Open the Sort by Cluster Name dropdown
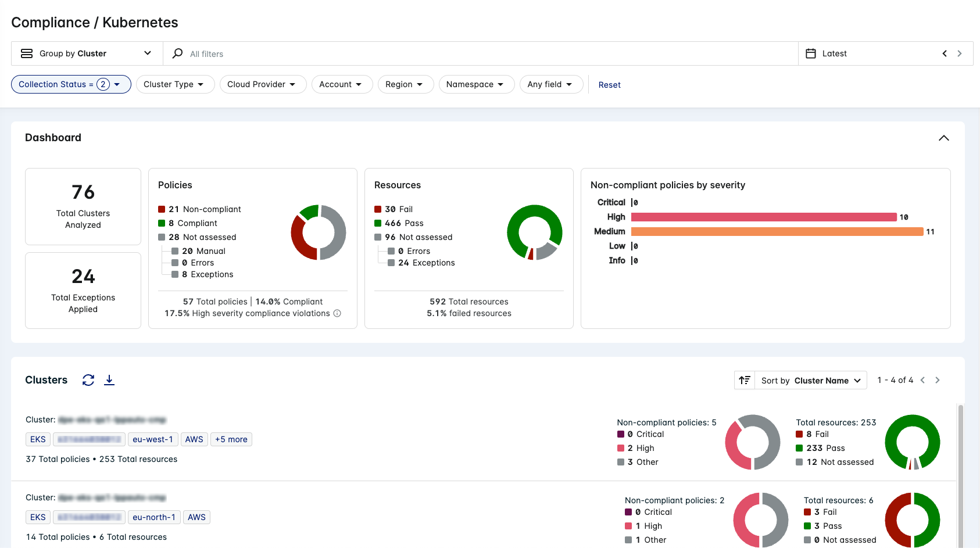980x548 pixels. tap(811, 380)
